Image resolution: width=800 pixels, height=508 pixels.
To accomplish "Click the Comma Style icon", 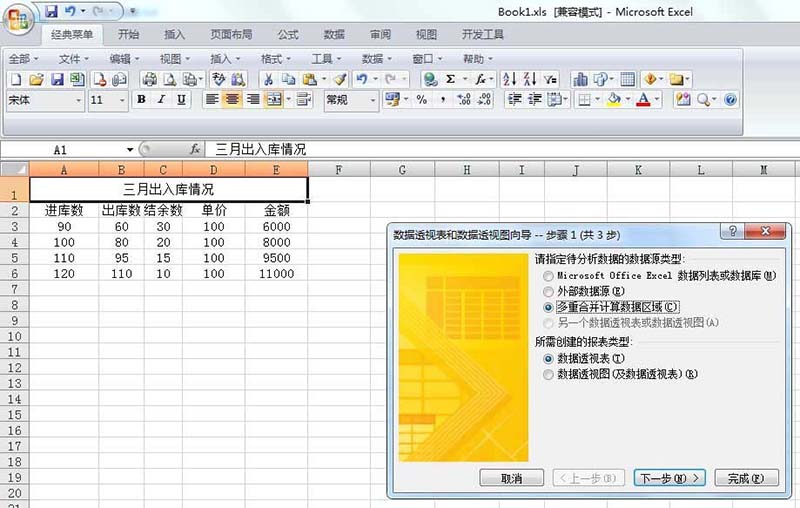I will (x=442, y=99).
